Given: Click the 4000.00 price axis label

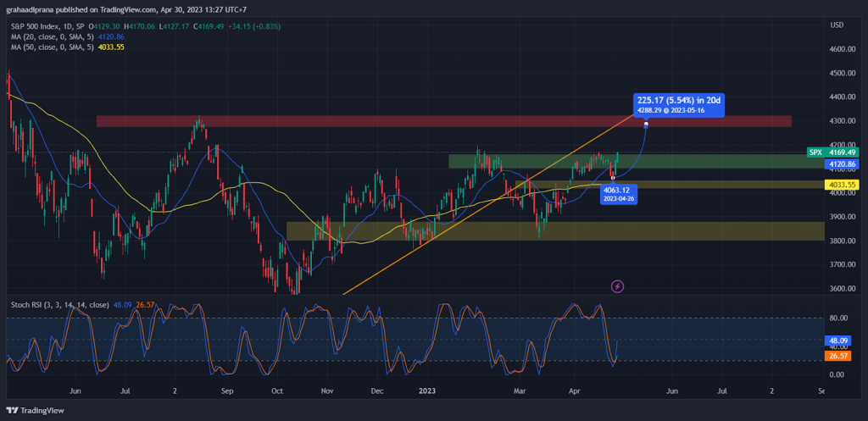Looking at the screenshot, I should point(843,193).
